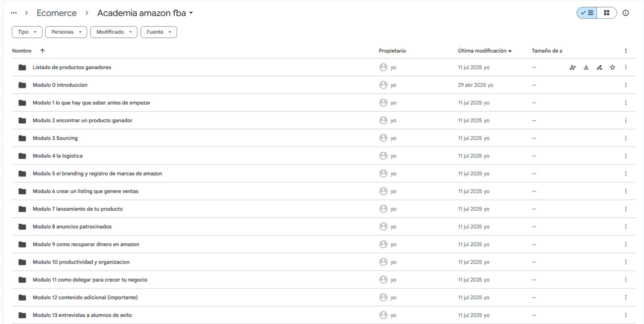This screenshot has width=644, height=324.
Task: Go to Ecomerce folder in breadcrumb
Action: point(57,13)
